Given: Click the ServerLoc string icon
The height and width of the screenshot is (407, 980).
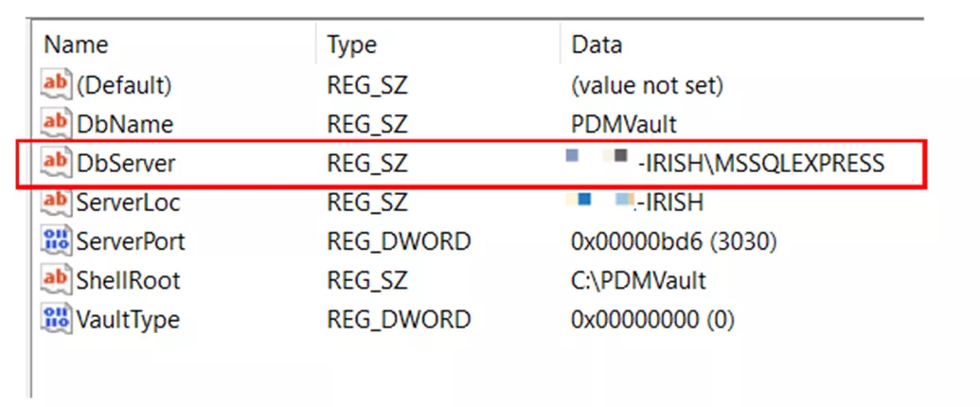Looking at the screenshot, I should pyautogui.click(x=57, y=202).
